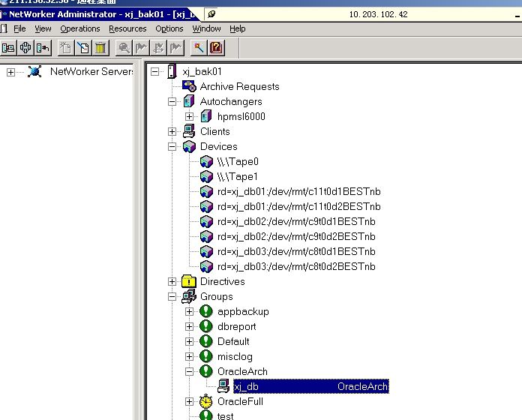
Task: Click the OracleArch green status icon
Action: tap(206, 371)
